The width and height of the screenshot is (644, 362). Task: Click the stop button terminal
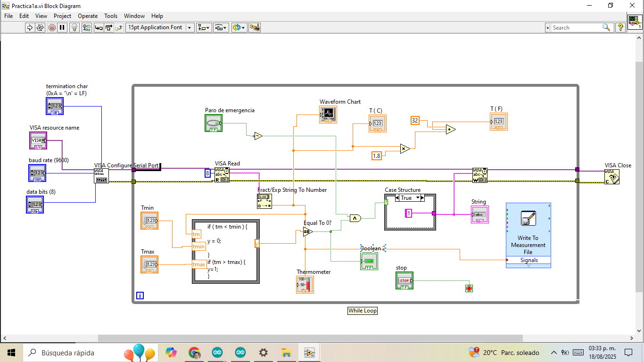(x=405, y=280)
